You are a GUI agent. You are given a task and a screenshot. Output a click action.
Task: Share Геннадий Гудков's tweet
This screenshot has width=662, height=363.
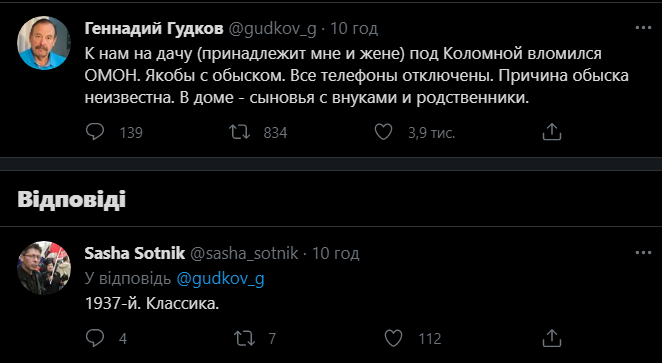coord(551,132)
